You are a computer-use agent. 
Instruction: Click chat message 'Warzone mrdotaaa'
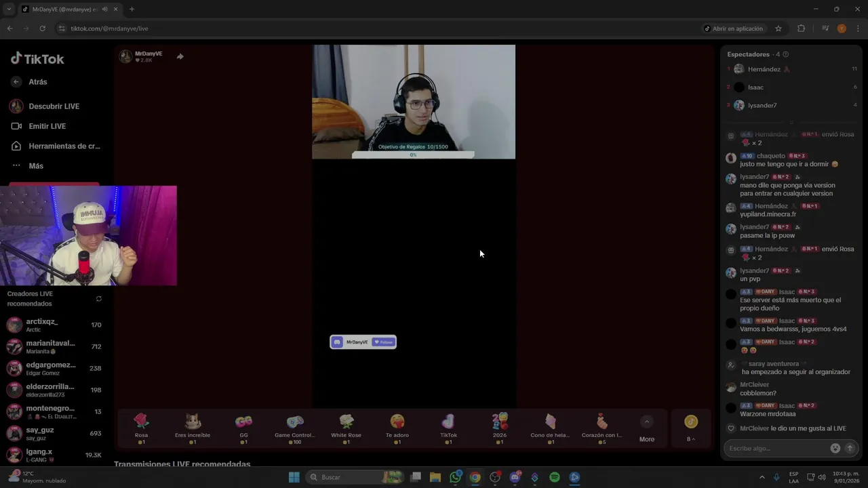tap(768, 413)
